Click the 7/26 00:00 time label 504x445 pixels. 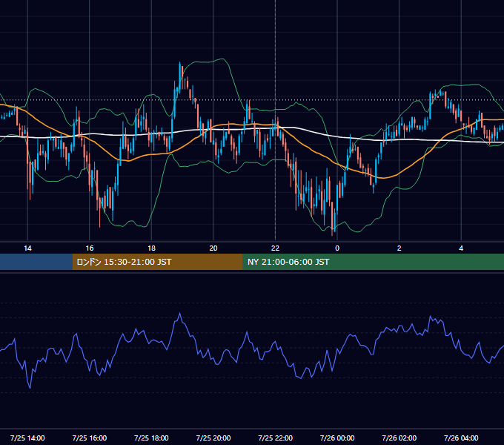coord(337,438)
